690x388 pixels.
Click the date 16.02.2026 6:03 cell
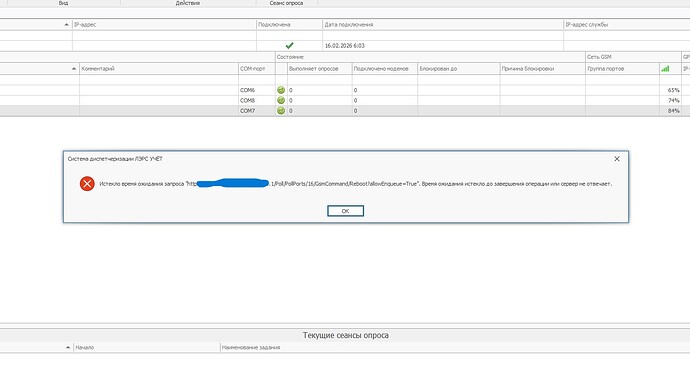click(443, 45)
